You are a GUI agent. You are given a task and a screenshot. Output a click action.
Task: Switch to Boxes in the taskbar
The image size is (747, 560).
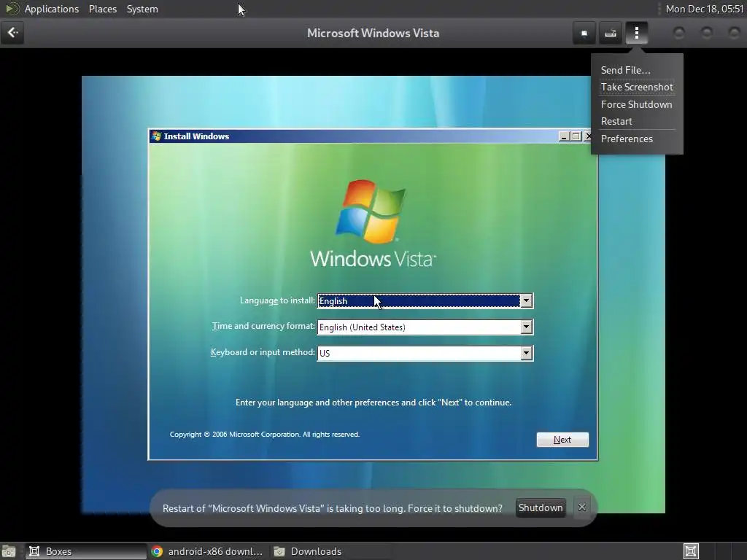(86, 551)
